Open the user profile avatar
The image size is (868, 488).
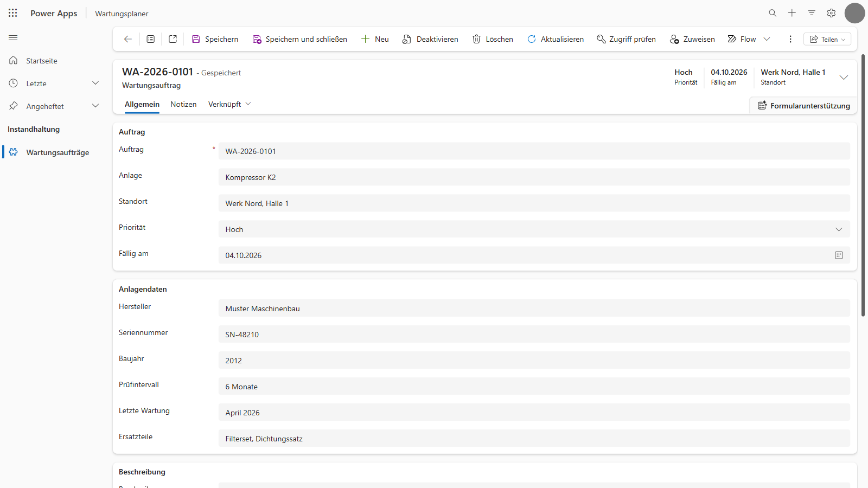[854, 13]
